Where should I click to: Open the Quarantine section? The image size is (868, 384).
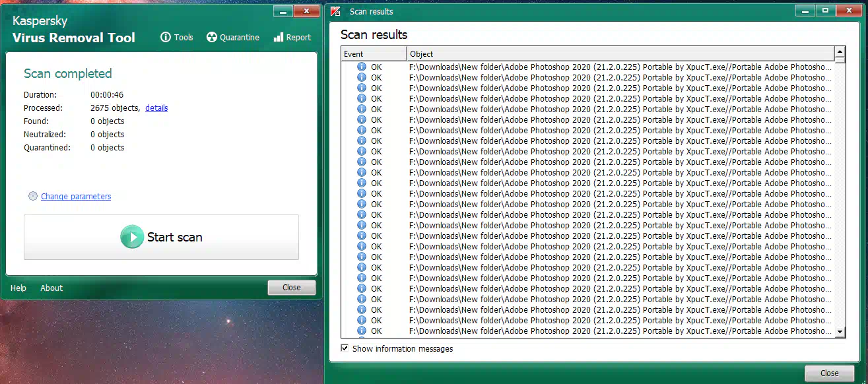click(212, 38)
